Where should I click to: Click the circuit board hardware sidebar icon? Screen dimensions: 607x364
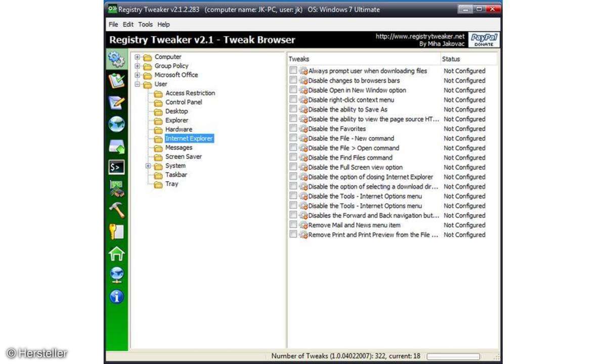point(117,189)
